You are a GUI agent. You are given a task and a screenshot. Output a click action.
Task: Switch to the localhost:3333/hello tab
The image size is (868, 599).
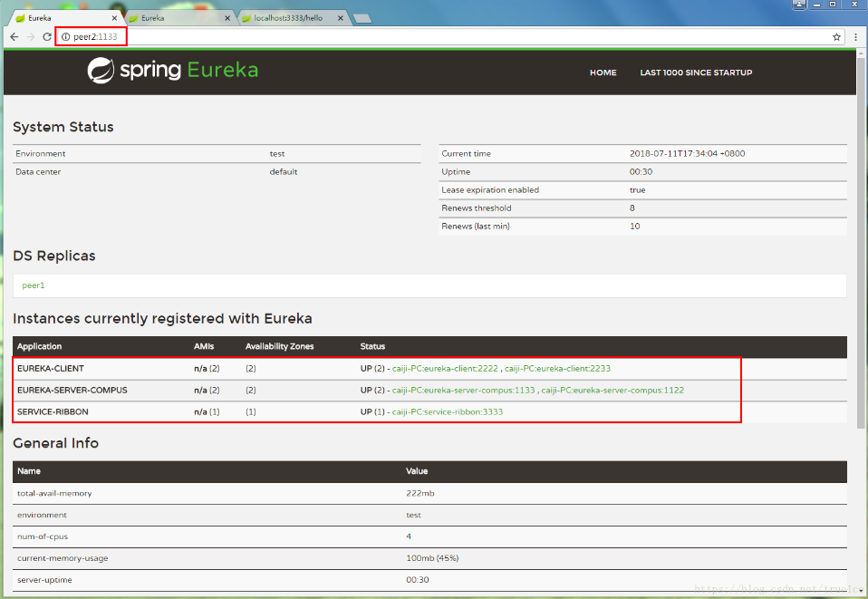tap(291, 18)
